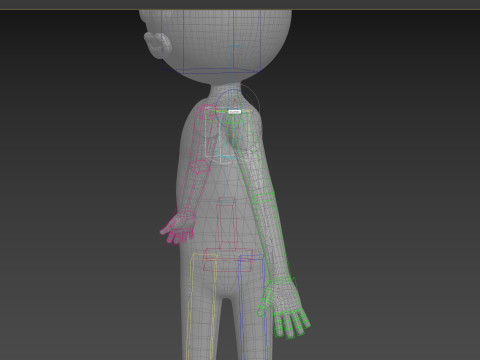Click the small white tooltip label at neck
480x360 pixels.
click(x=235, y=112)
